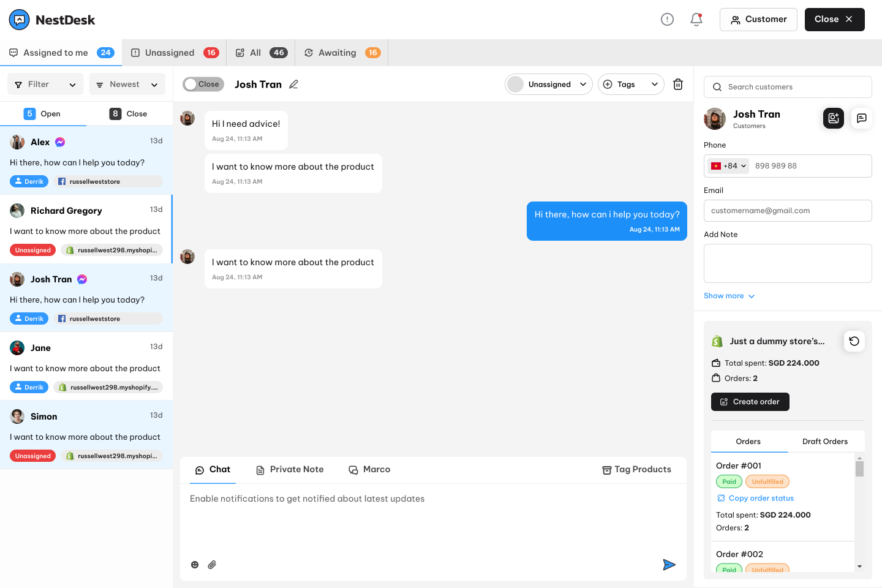Viewport: 882px width, 588px height.
Task: Open the notifications bell
Action: (696, 20)
